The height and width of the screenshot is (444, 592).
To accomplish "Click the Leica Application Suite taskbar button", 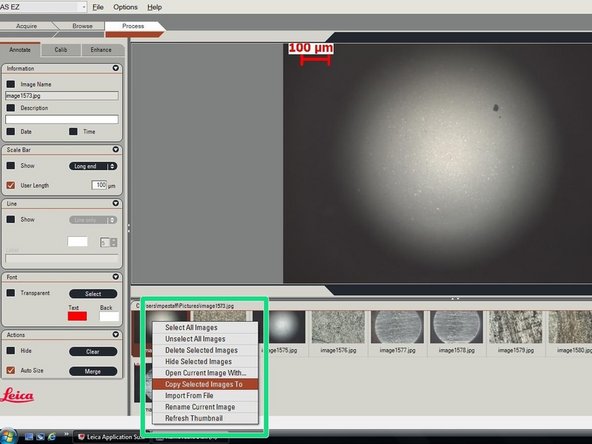I will tap(111, 437).
